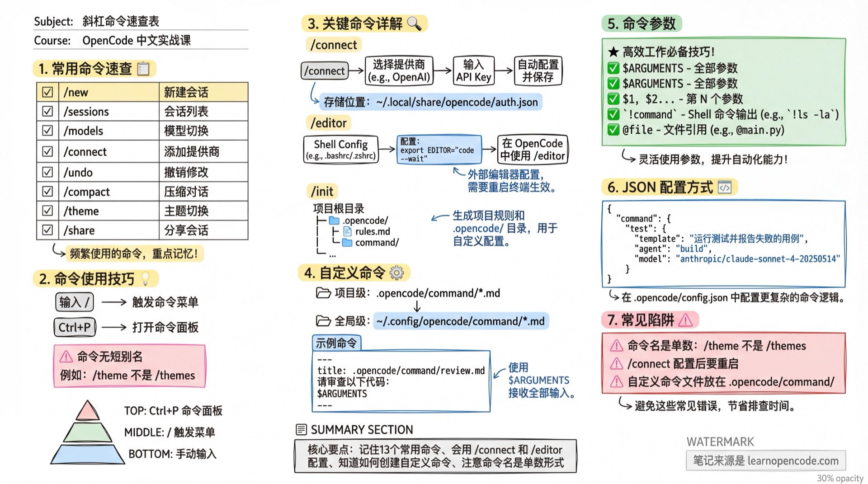
Task: Toggle the checkbox next to /theme
Action: [x=47, y=211]
